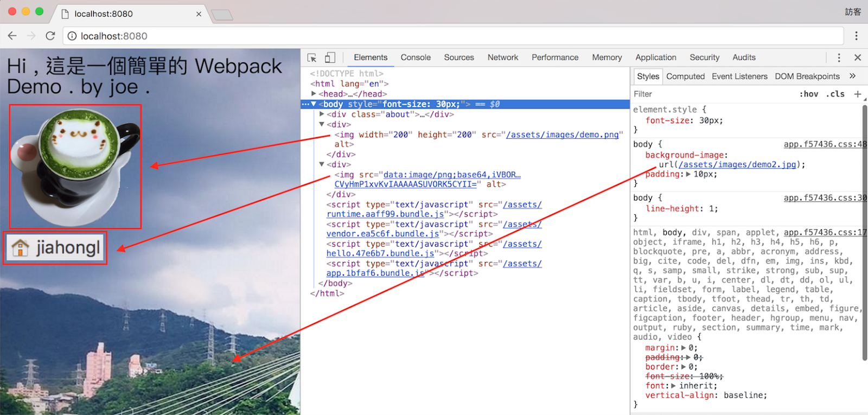Select the Computed sidebar tab
The image size is (868, 415).
pos(686,76)
